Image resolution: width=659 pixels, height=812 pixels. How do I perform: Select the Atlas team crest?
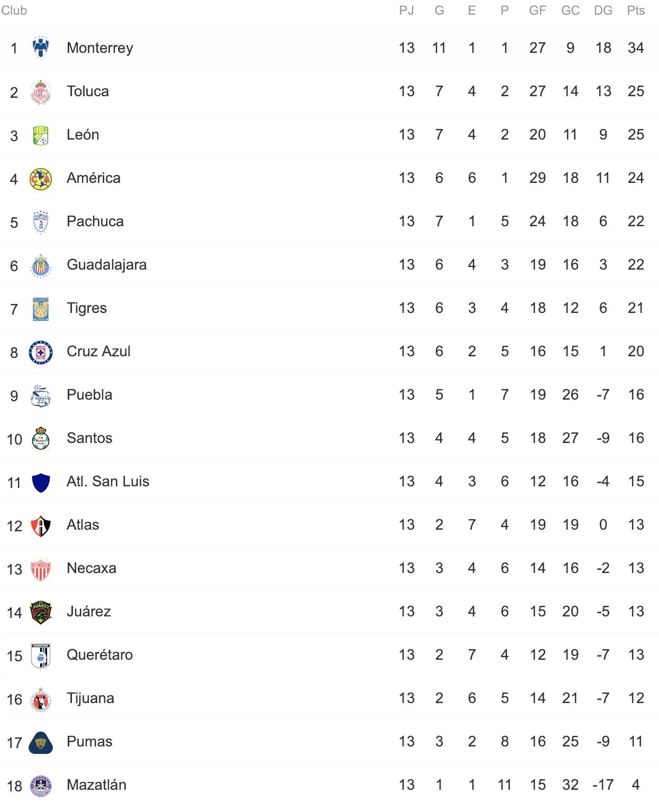tap(41, 525)
